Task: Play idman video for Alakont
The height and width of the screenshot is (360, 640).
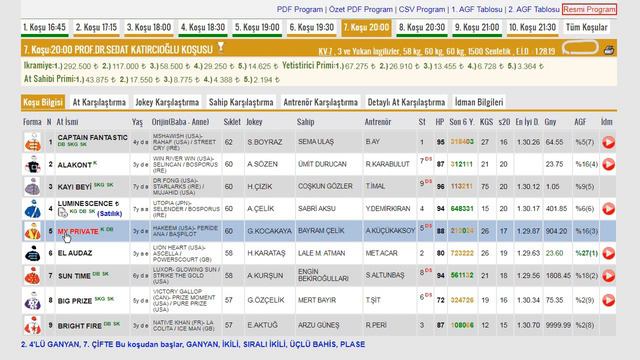Action: 608,164
